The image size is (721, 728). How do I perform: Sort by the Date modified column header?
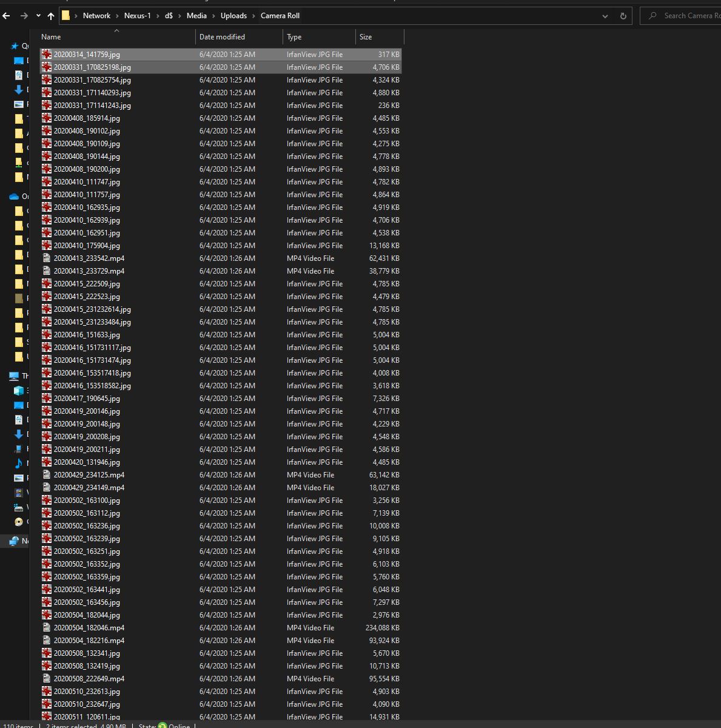(222, 37)
